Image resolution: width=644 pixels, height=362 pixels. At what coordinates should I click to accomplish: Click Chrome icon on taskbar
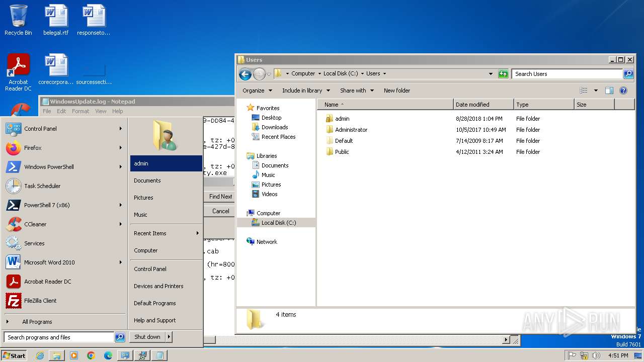pyautogui.click(x=91, y=355)
